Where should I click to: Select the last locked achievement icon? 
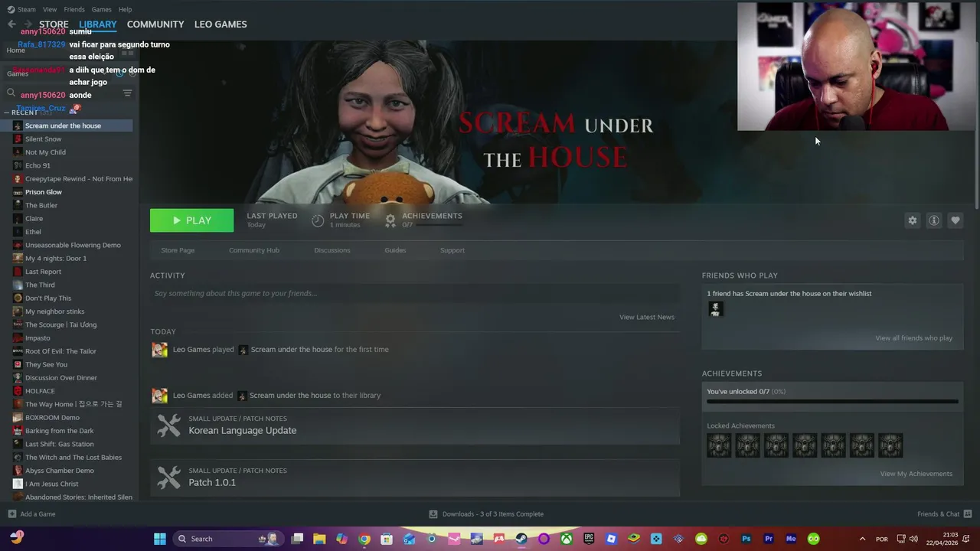pos(890,445)
